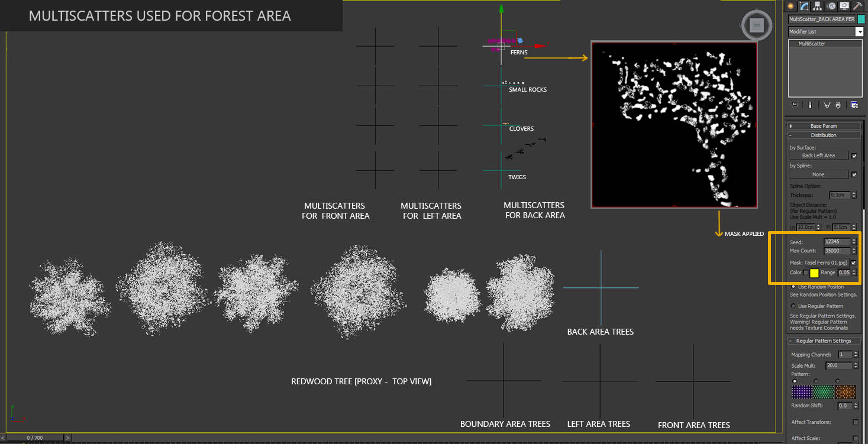
Task: Click the green pattern thumbnail
Action: pyautogui.click(x=824, y=391)
